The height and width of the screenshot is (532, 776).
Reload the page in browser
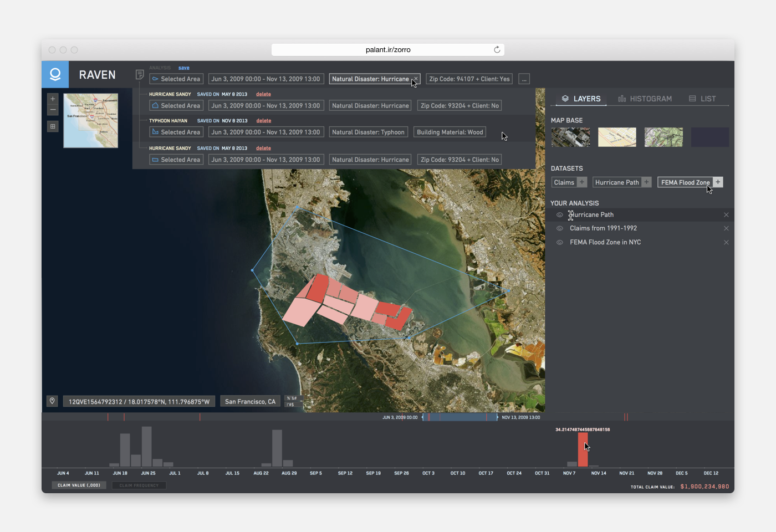click(x=497, y=50)
